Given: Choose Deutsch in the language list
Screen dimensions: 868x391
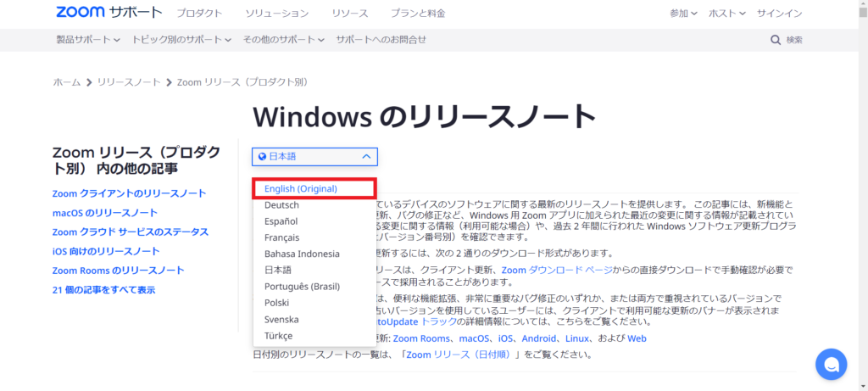Looking at the screenshot, I should coord(281,204).
